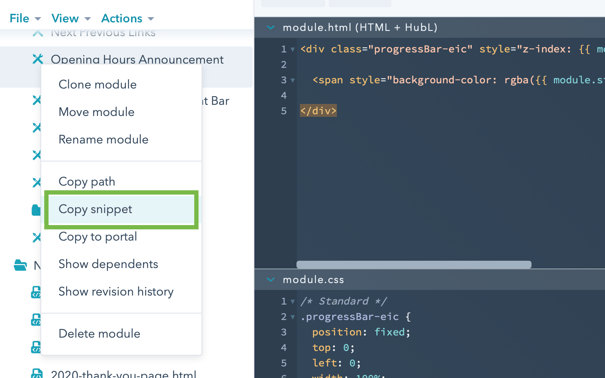Click HTML file icon beside 2020-thank-you-page.html
605x378 pixels.
pyautogui.click(x=37, y=374)
